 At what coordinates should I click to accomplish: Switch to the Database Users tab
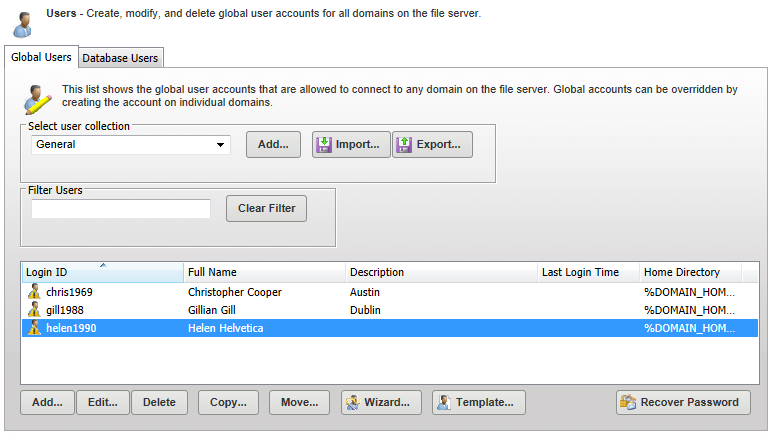120,58
